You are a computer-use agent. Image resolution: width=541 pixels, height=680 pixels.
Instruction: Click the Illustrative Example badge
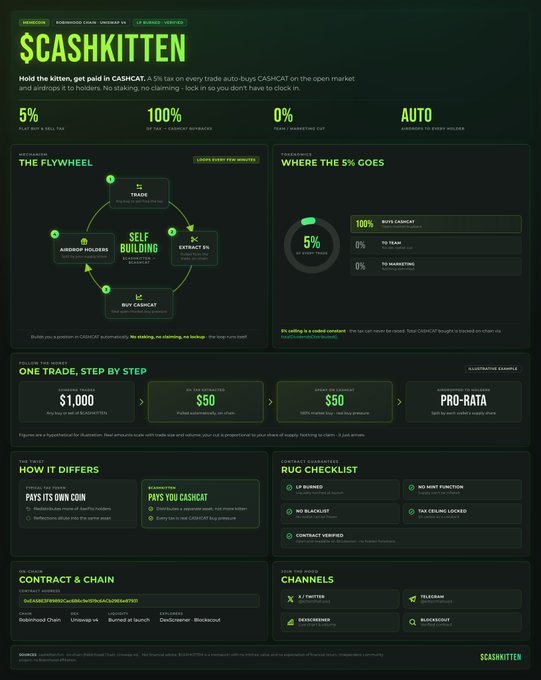[493, 369]
